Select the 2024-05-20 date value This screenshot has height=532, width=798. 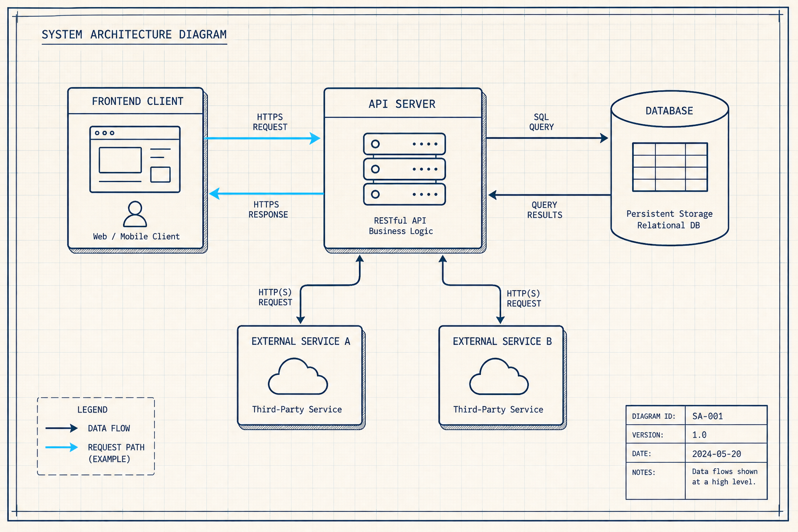(716, 454)
